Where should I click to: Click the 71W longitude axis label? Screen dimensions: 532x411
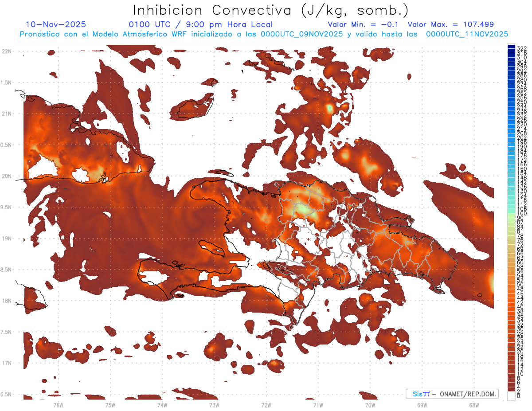coord(317,405)
